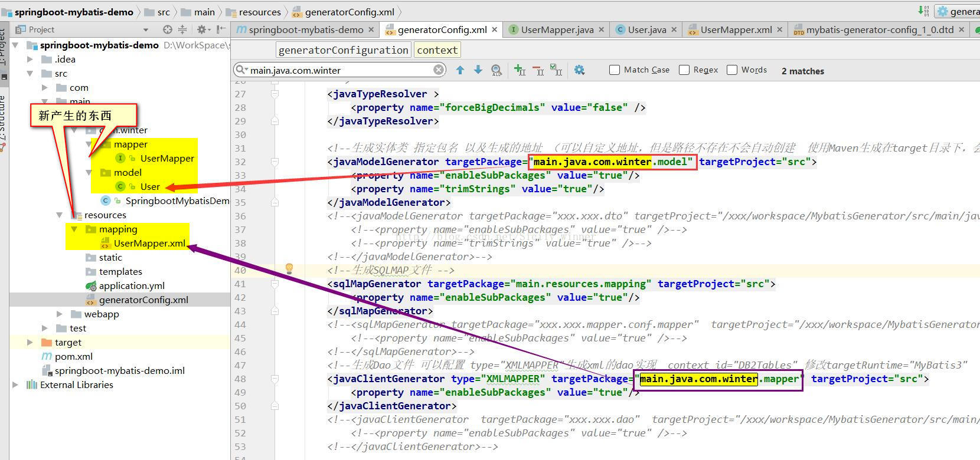Click the intention light bulb icon
This screenshot has width=980, height=460.
tap(289, 269)
